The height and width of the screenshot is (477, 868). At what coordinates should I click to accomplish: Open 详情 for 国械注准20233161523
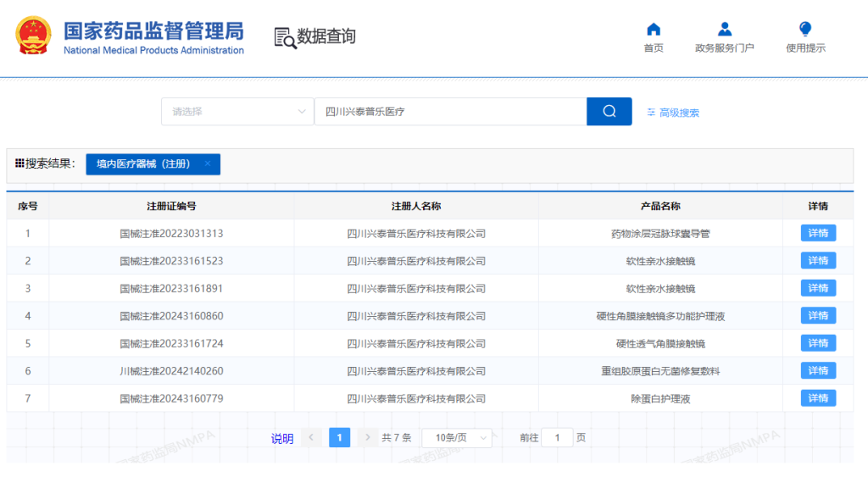818,261
